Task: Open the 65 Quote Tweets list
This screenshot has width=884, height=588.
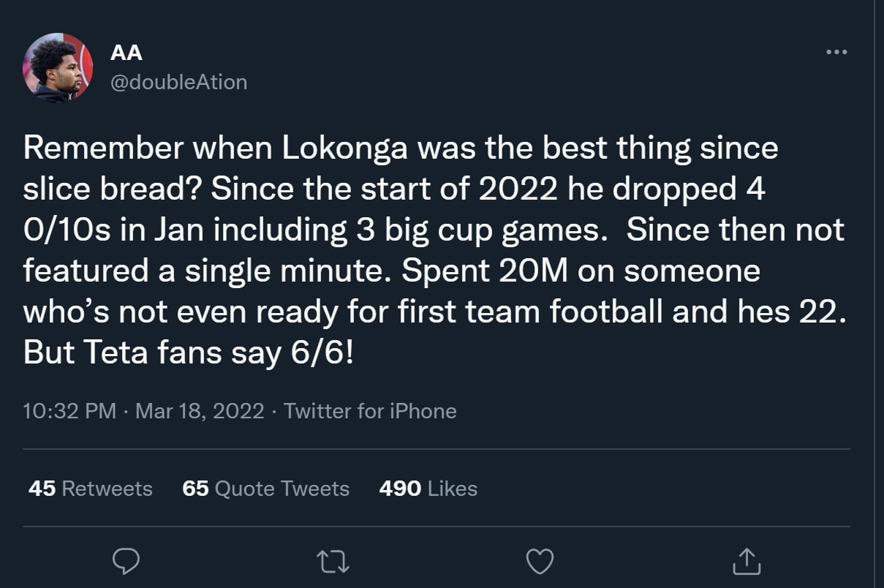Action: (265, 489)
